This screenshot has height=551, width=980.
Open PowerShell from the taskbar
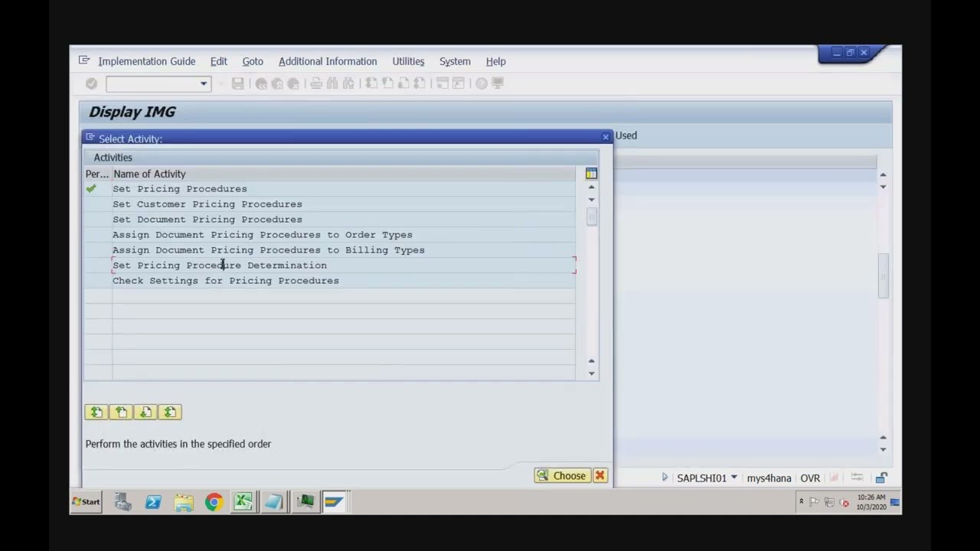coord(153,502)
